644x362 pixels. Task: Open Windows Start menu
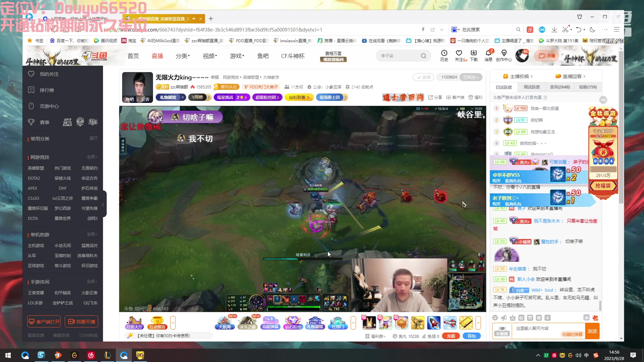(8, 355)
